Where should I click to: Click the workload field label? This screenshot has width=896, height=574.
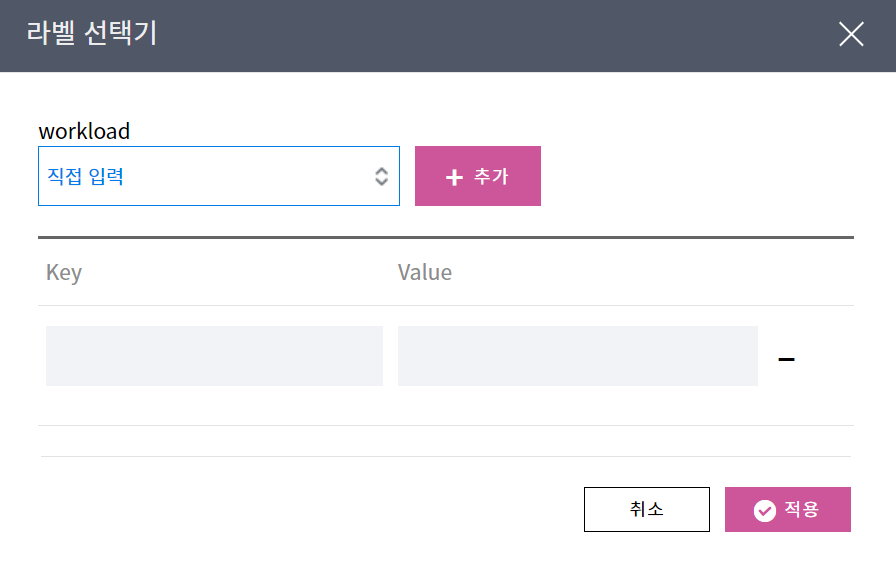click(x=84, y=131)
